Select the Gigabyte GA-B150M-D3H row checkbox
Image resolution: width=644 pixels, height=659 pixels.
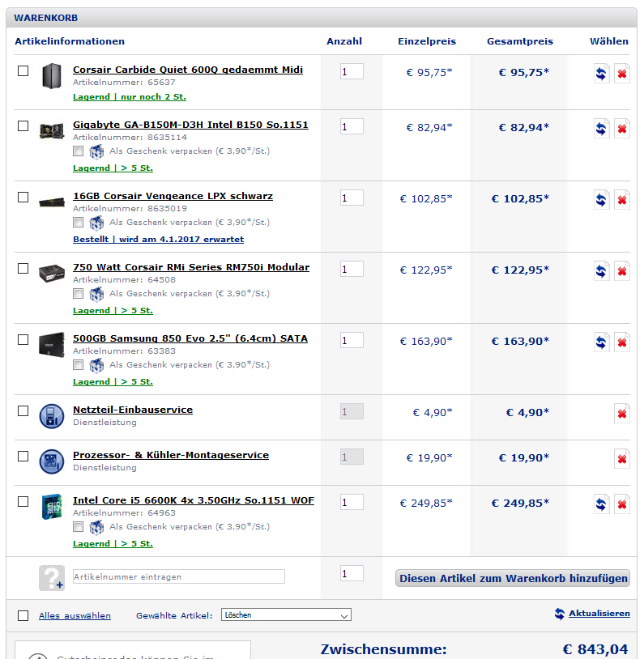(23, 125)
